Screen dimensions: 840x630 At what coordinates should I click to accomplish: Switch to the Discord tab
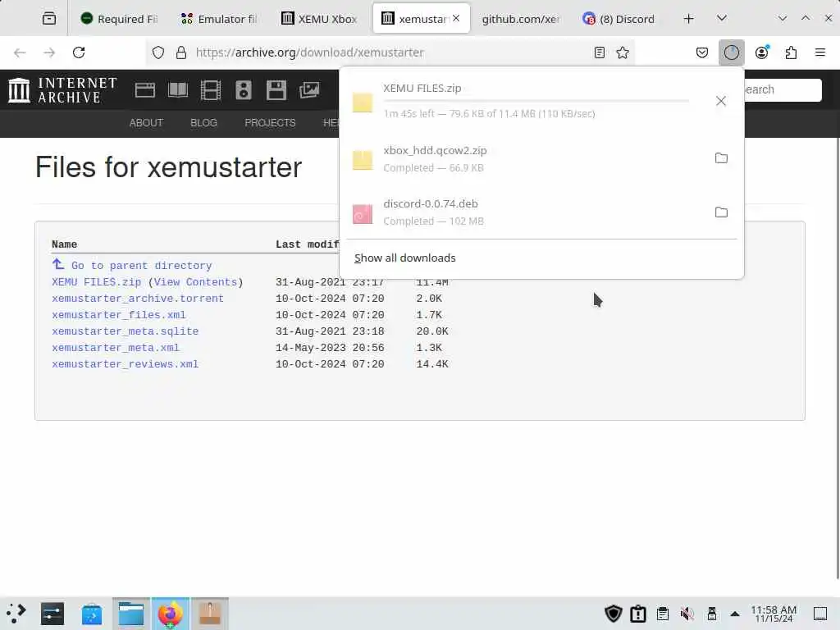620,19
